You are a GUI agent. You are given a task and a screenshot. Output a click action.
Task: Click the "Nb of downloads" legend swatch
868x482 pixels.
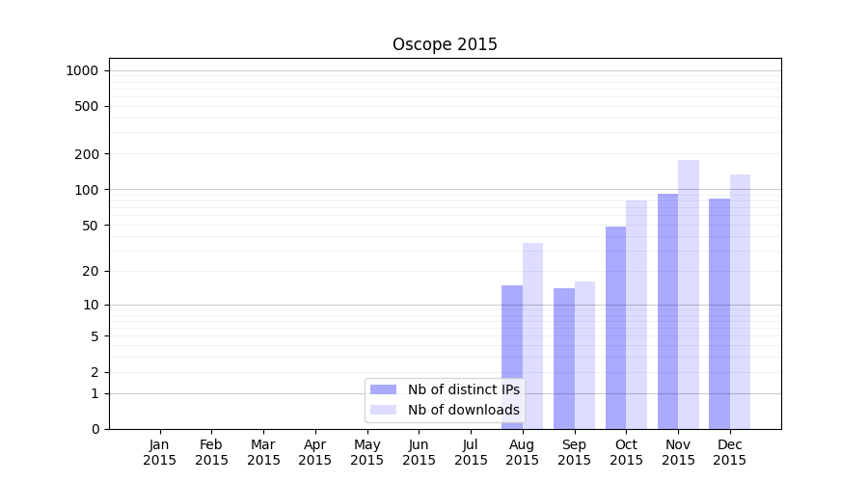[x=383, y=410]
